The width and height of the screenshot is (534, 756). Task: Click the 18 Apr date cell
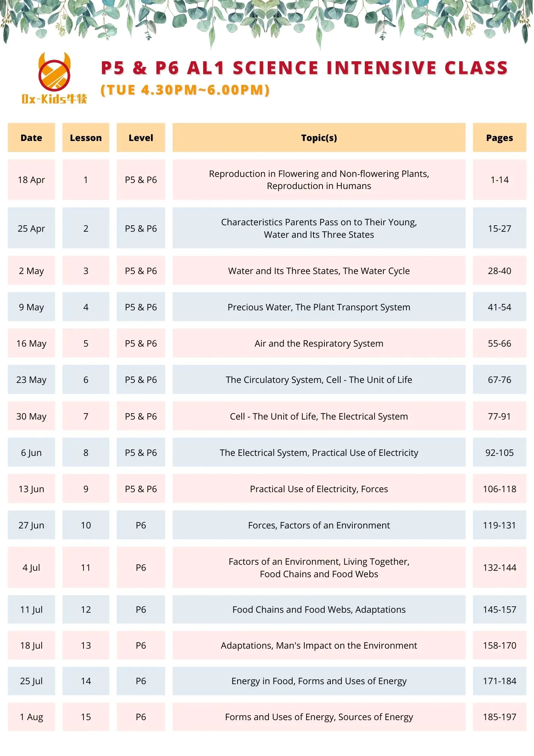[x=31, y=180]
